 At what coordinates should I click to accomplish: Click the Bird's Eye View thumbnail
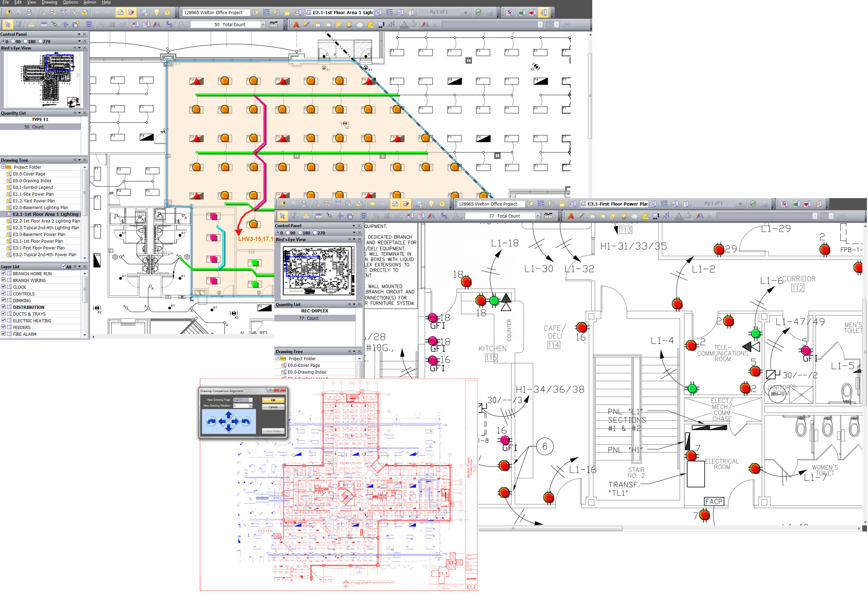[44, 80]
